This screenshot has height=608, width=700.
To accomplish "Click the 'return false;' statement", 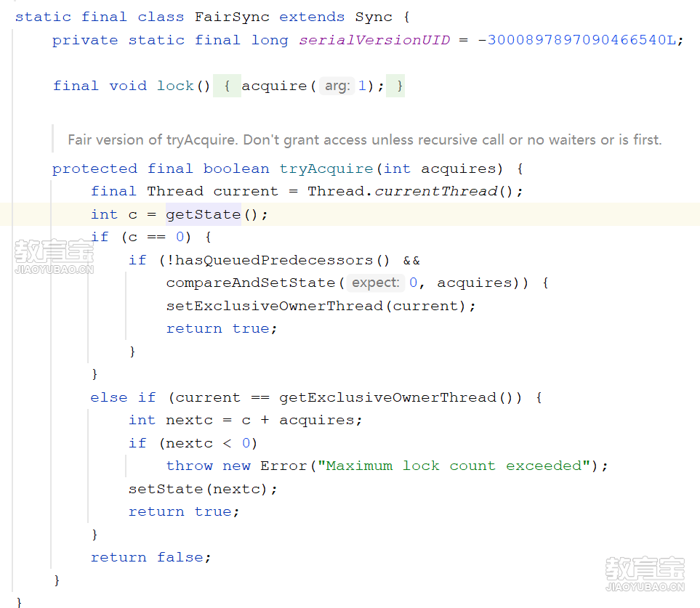I will tap(150, 557).
